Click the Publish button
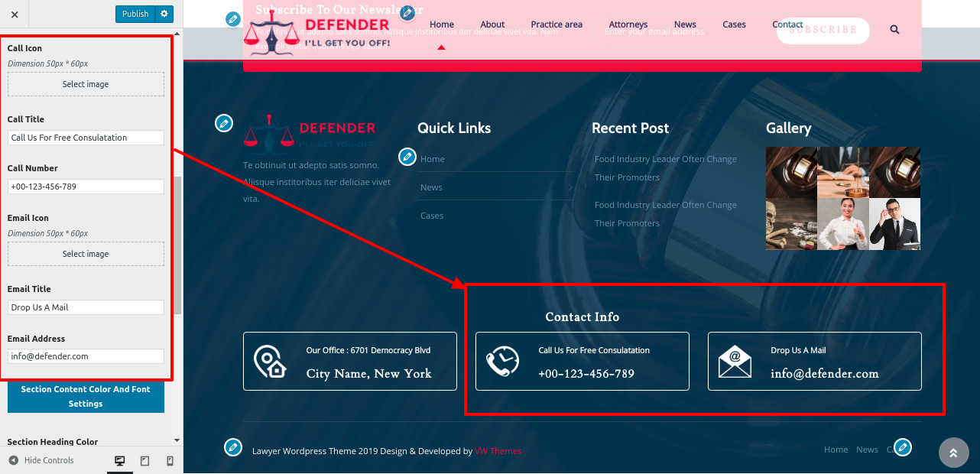Viewport: 980px width, 474px height. click(x=135, y=14)
